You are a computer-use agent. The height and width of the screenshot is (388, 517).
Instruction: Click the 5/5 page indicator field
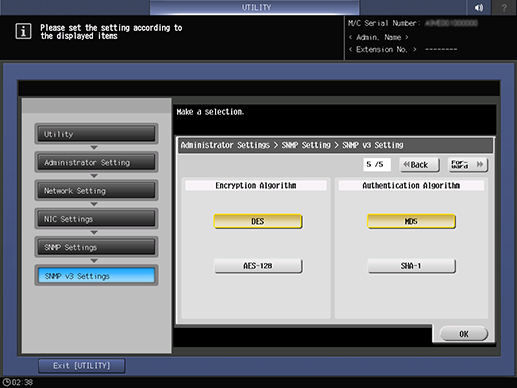tap(376, 165)
